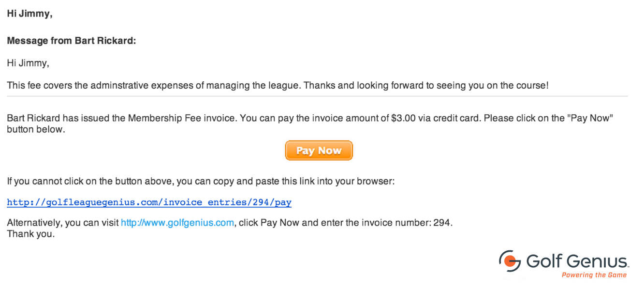Click the orange Pay Now button

point(319,151)
